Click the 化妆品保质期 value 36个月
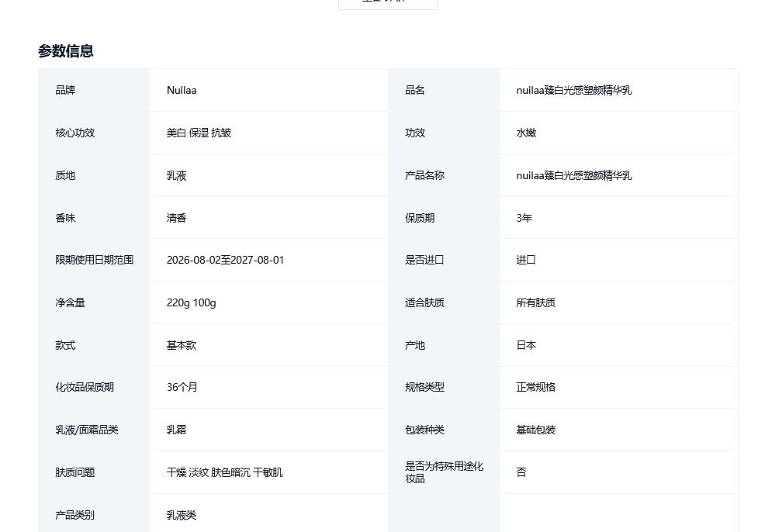This screenshot has height=532, width=758. pos(182,387)
